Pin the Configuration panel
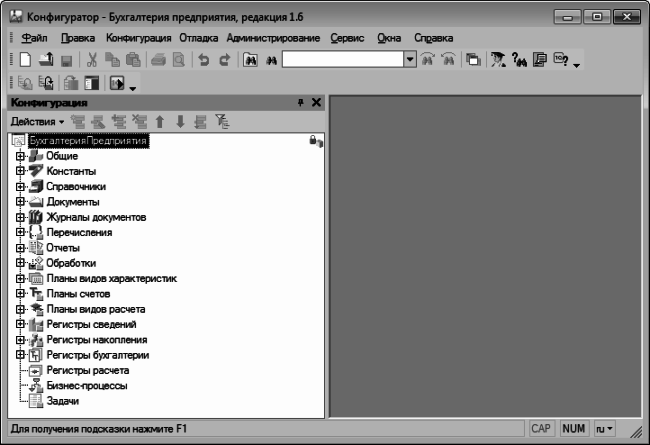The width and height of the screenshot is (650, 445). (301, 102)
